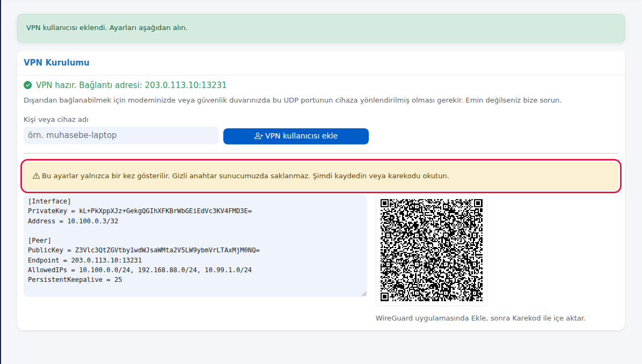Focus the Kişi veya cihaz adı field
The width and height of the screenshot is (642, 364).
121,135
